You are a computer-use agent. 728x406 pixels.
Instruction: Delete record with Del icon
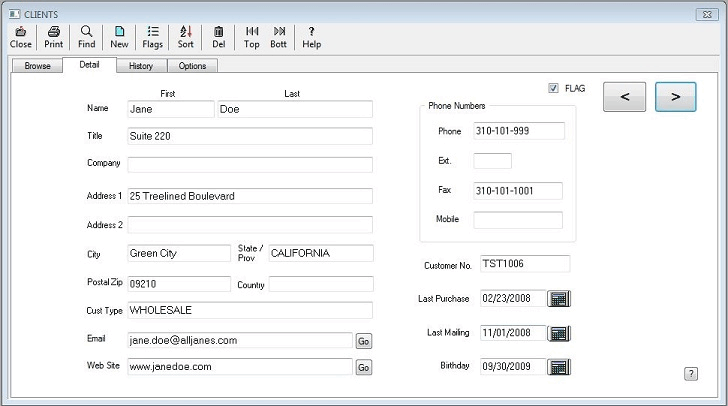coord(218,37)
